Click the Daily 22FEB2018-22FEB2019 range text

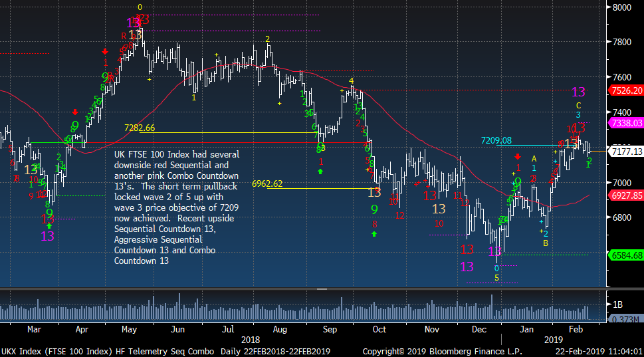(275, 352)
